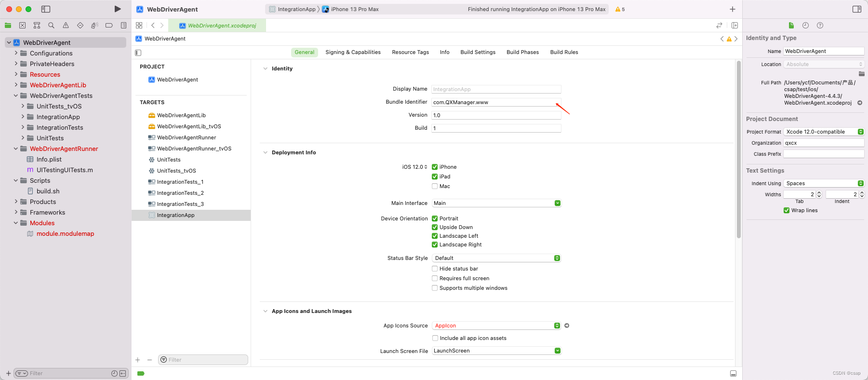Switch to Signing & Capabilities tab

coord(353,52)
